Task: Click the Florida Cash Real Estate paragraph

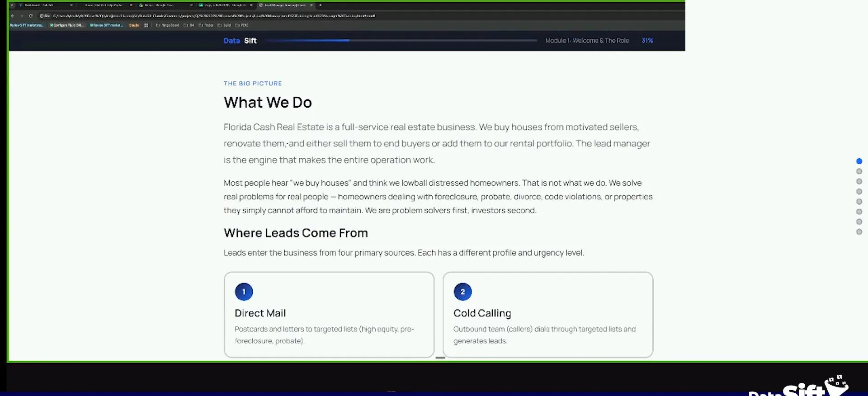Action: coord(437,144)
